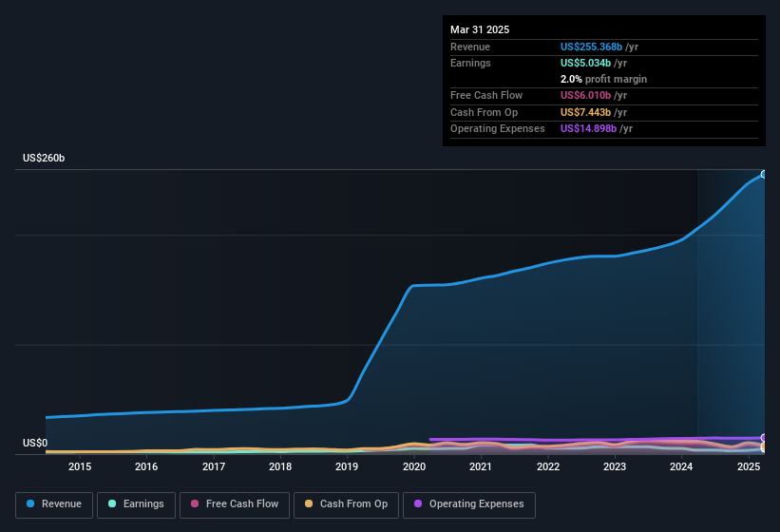Click the US$14.898b operating expenses value
Image resolution: width=780 pixels, height=532 pixels.
click(588, 129)
